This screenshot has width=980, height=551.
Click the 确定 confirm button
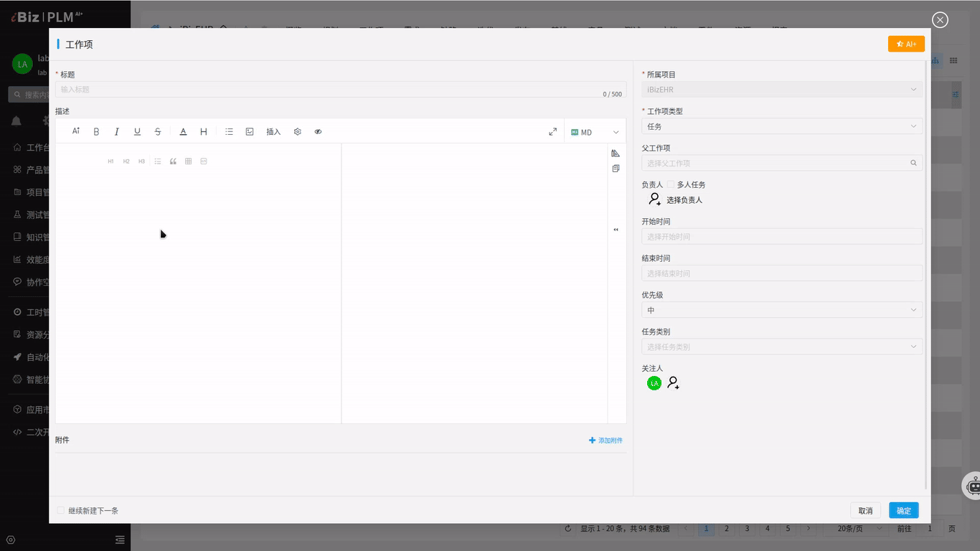(x=903, y=510)
